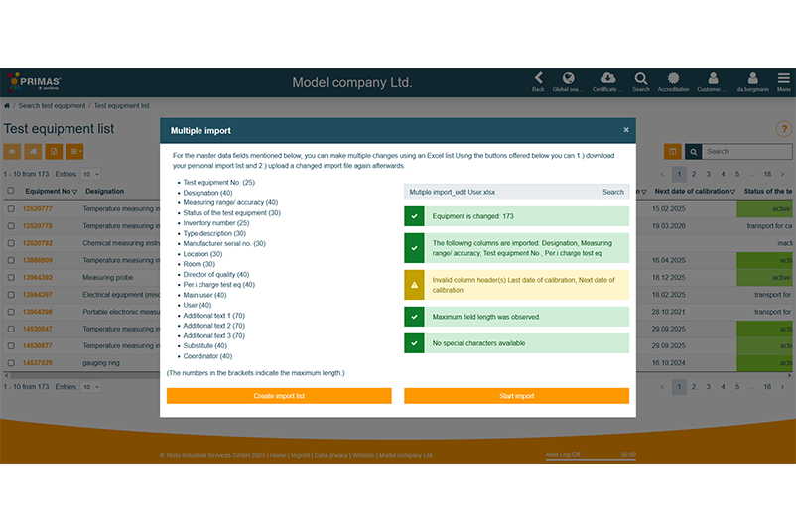Tick the checkbox for equipment 13964392

[11, 278]
